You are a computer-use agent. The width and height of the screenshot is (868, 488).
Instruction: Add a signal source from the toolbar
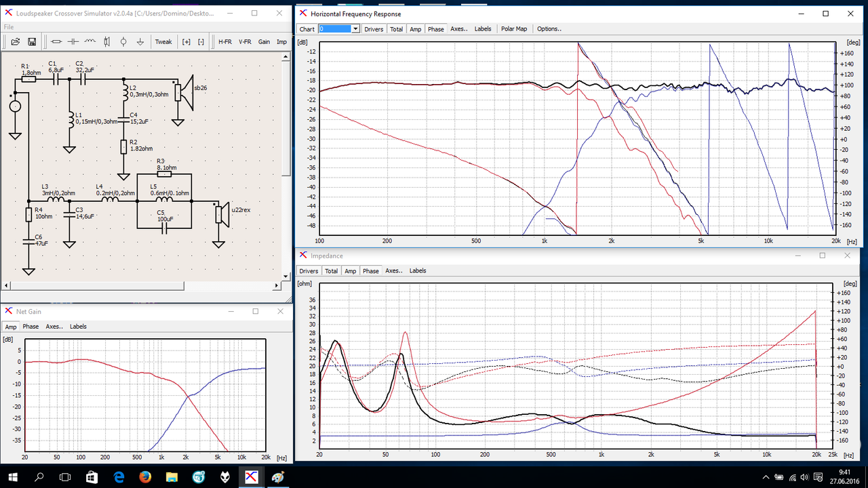[123, 41]
